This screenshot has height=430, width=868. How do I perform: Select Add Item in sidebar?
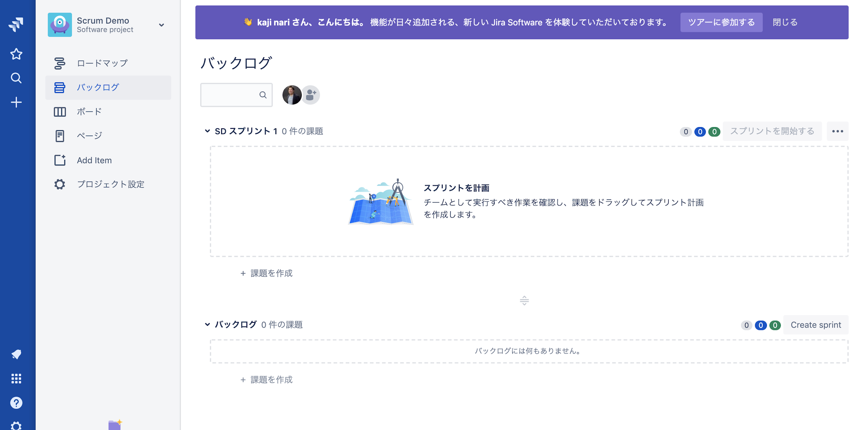pos(108,160)
